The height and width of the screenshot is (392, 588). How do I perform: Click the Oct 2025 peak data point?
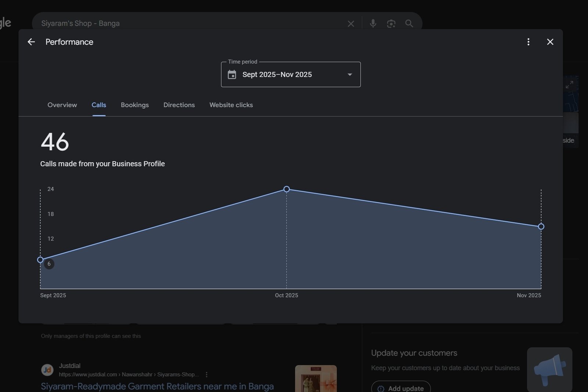click(x=287, y=189)
